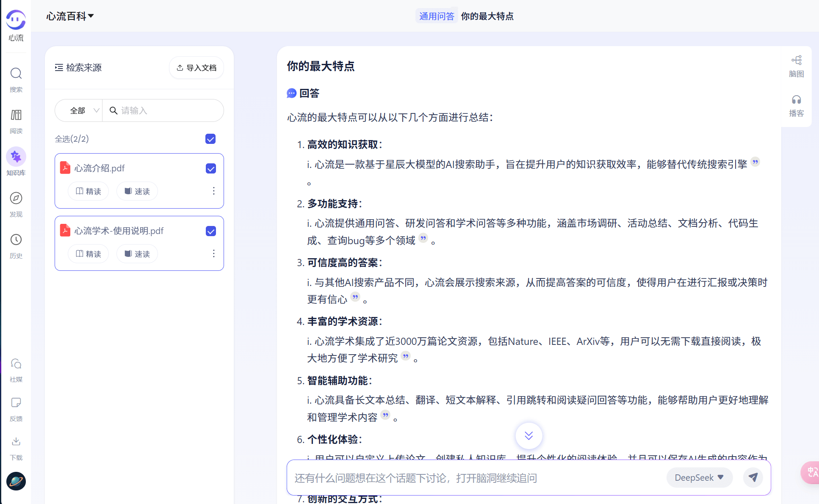The image size is (819, 504).
Task: Select the 搜索 icon in the sidebar
Action: coord(16,80)
